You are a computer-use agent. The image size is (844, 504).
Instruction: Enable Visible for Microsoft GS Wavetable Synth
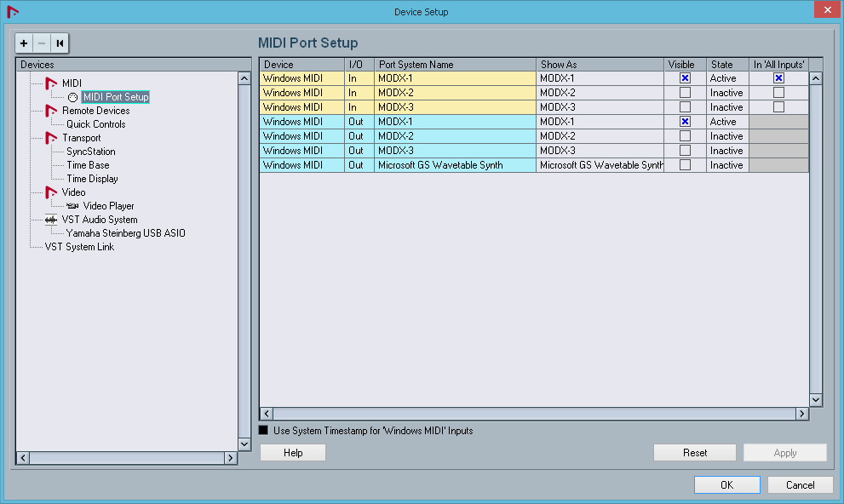(685, 165)
